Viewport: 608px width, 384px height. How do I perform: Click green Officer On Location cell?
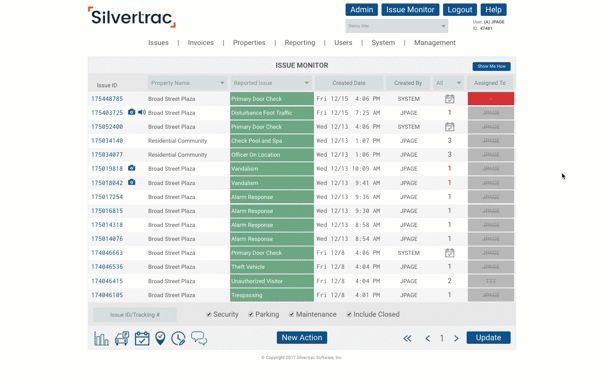(x=272, y=155)
